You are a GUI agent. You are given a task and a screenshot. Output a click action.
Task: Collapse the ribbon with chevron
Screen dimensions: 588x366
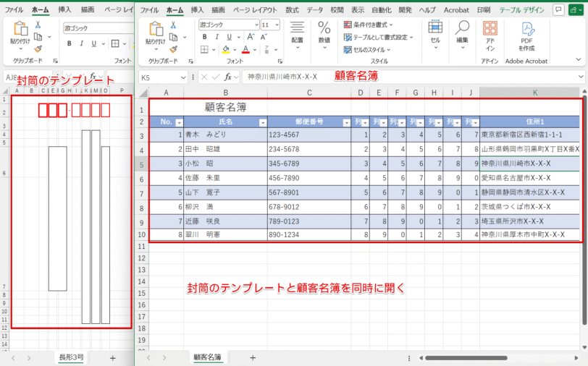click(579, 59)
